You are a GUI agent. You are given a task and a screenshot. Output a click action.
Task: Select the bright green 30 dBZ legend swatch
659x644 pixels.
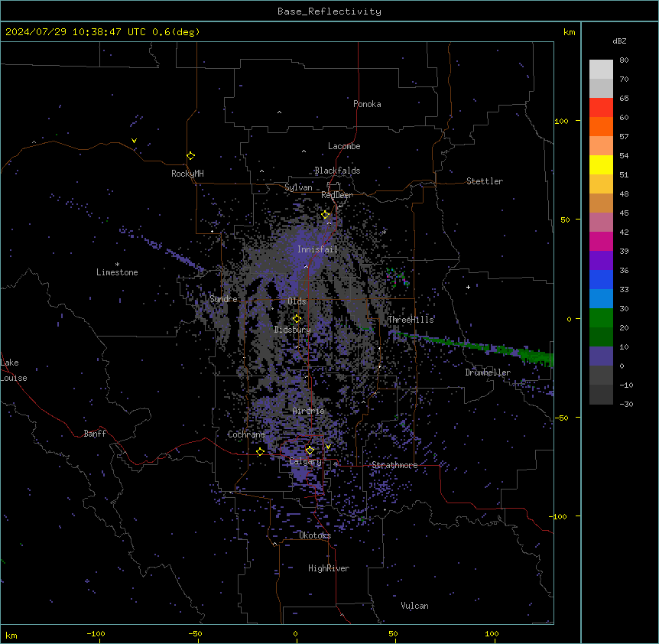(x=601, y=318)
